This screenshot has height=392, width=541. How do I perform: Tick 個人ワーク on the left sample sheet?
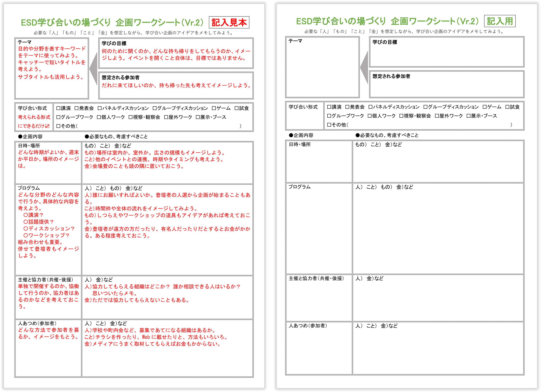[99, 117]
